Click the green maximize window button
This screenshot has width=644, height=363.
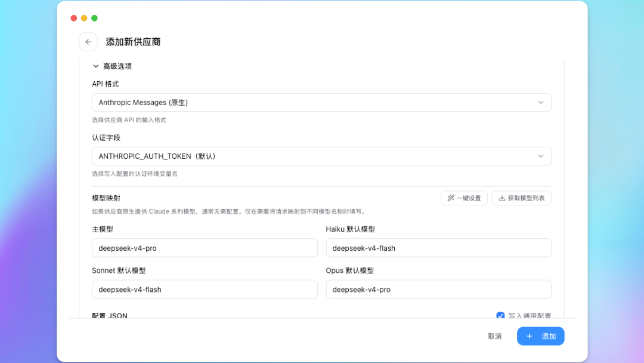pyautogui.click(x=94, y=19)
